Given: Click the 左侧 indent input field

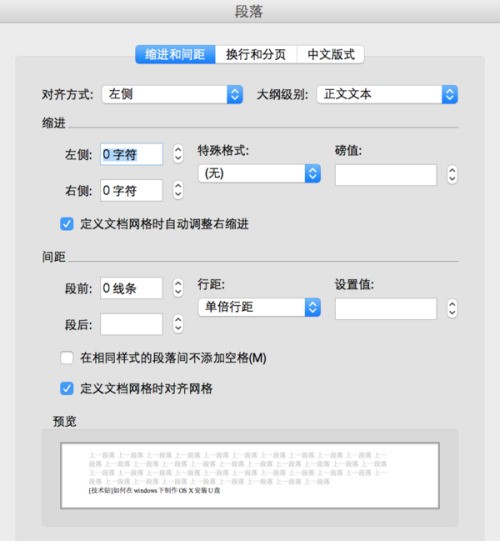Looking at the screenshot, I should [131, 154].
